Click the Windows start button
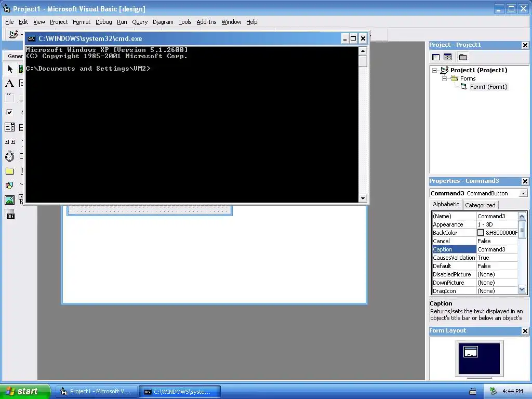This screenshot has height=399, width=532. (x=25, y=391)
